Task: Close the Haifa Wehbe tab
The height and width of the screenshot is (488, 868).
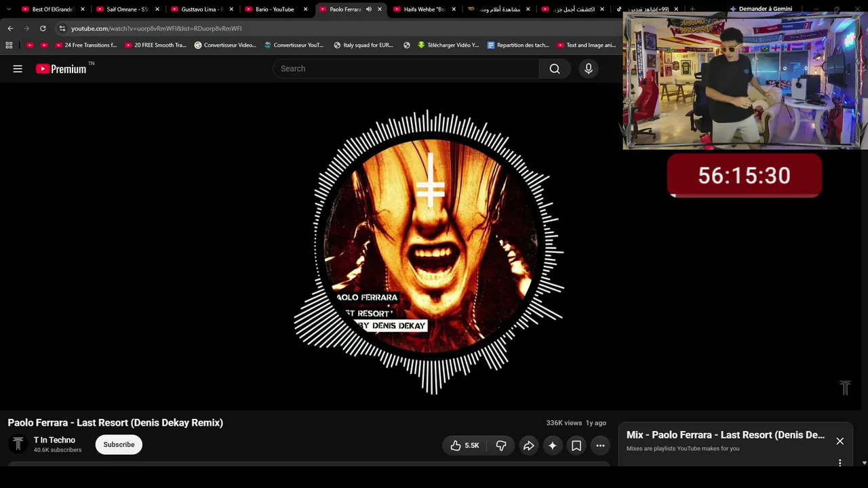Action: 454,9
